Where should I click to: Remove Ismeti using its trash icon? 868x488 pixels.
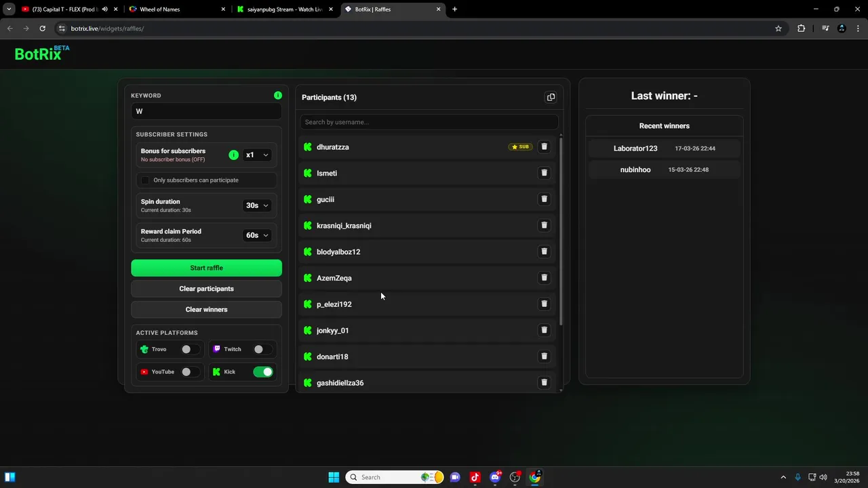coord(544,173)
